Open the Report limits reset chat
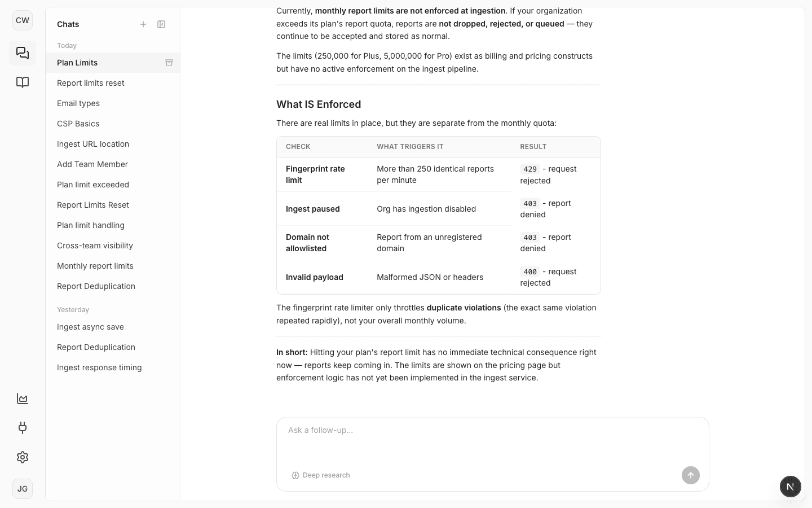Screen dimensions: 812x508 [x=91, y=83]
